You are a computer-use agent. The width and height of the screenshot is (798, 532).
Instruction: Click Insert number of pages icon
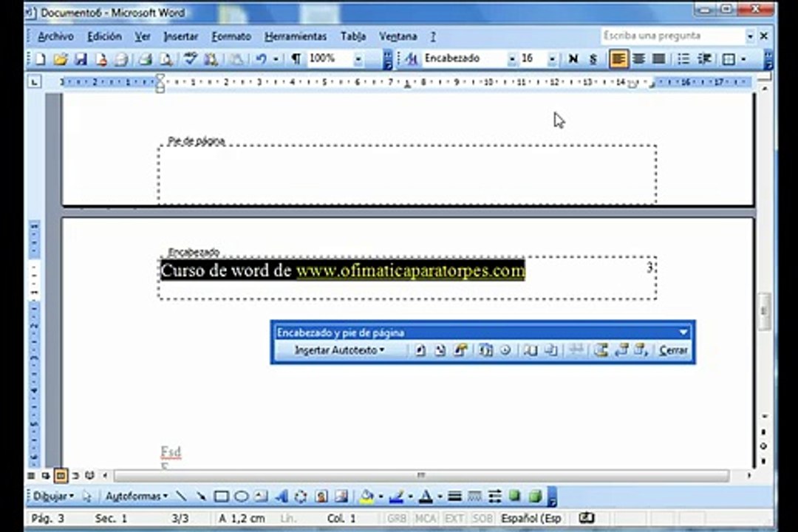440,350
